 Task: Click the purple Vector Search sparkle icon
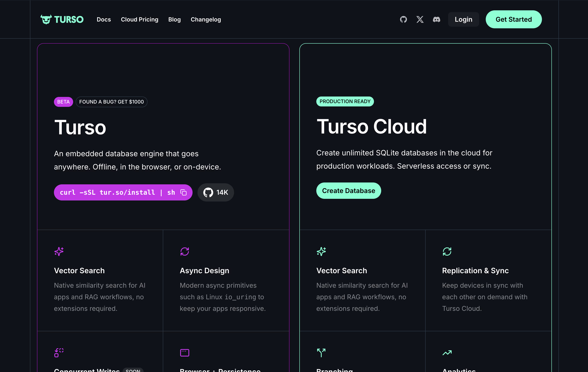point(59,251)
